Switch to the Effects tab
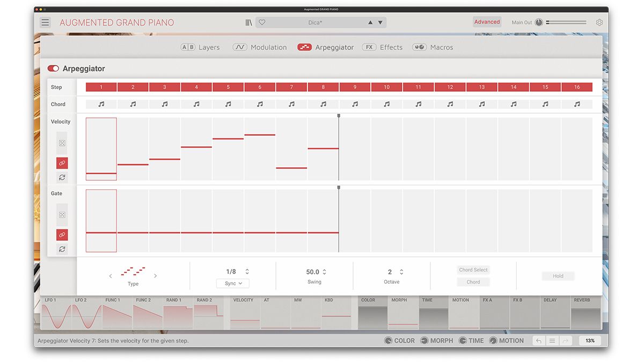The height and width of the screenshot is (362, 644). pyautogui.click(x=382, y=47)
